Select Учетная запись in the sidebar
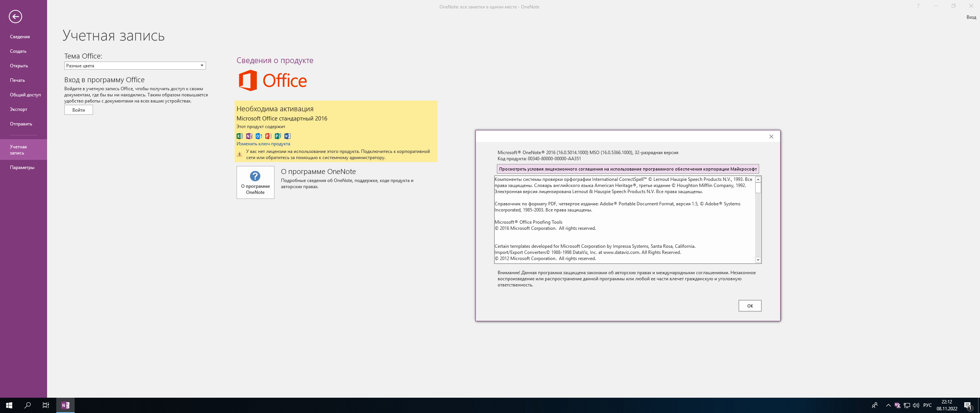Viewport: 980px width, 413px height. tap(23, 150)
